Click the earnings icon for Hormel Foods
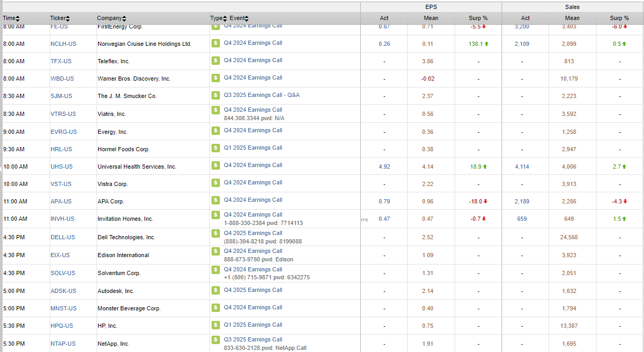 [x=215, y=148]
